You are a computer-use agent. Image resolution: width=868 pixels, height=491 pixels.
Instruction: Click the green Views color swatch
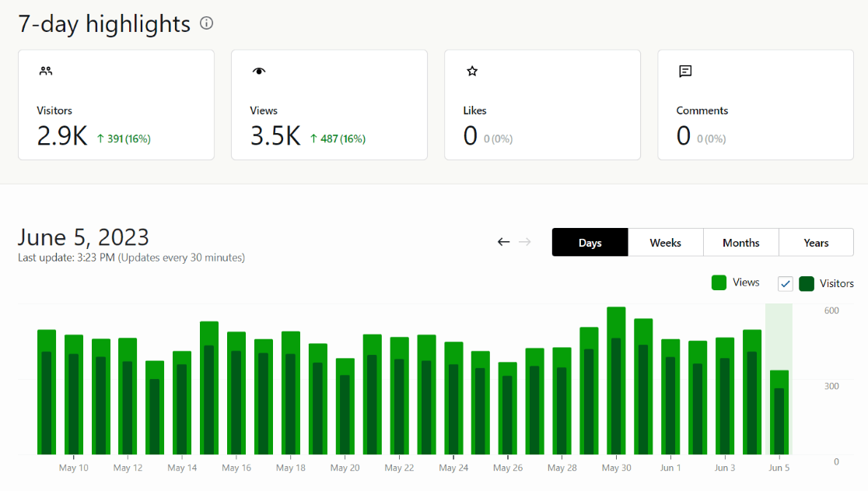pos(719,282)
